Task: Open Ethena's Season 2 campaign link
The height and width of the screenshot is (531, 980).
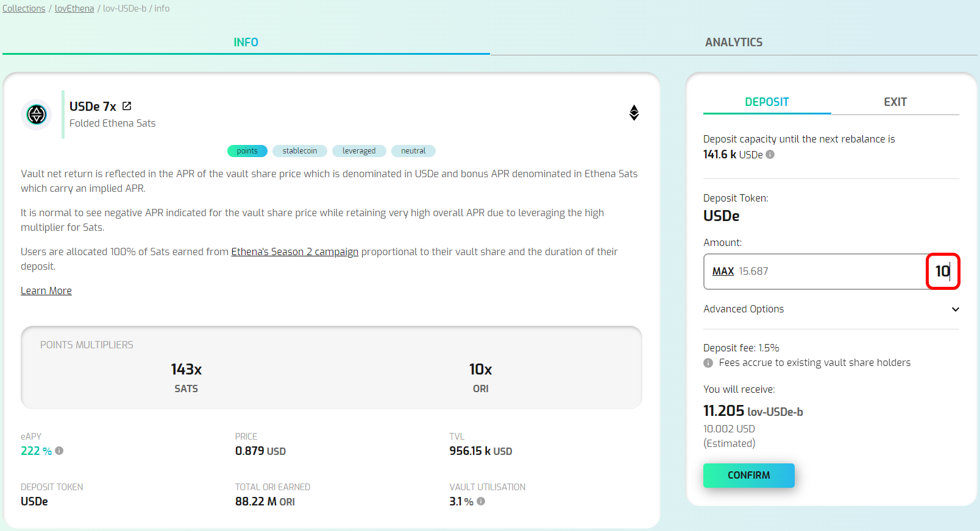Action: tap(294, 251)
